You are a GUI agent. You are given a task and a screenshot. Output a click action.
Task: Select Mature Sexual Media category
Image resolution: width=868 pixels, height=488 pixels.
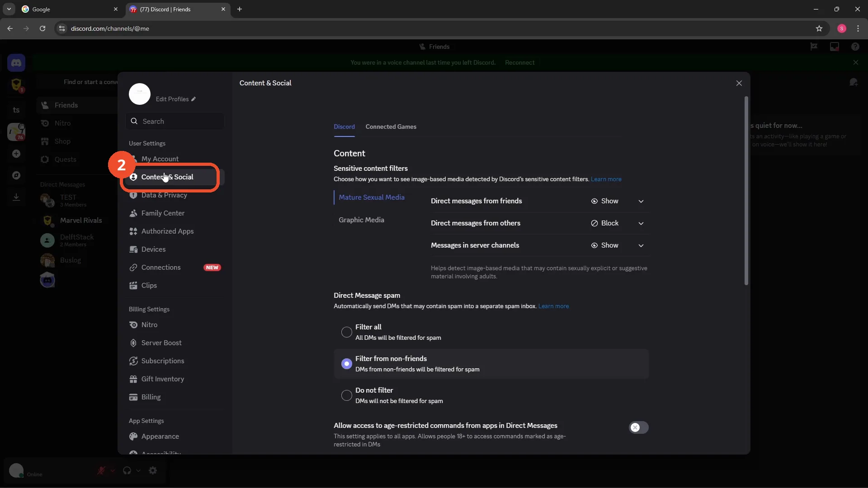[372, 197]
